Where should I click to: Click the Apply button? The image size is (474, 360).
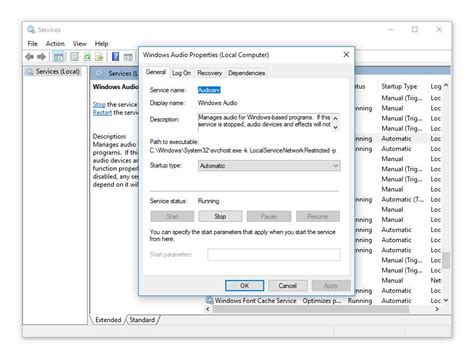click(x=331, y=286)
